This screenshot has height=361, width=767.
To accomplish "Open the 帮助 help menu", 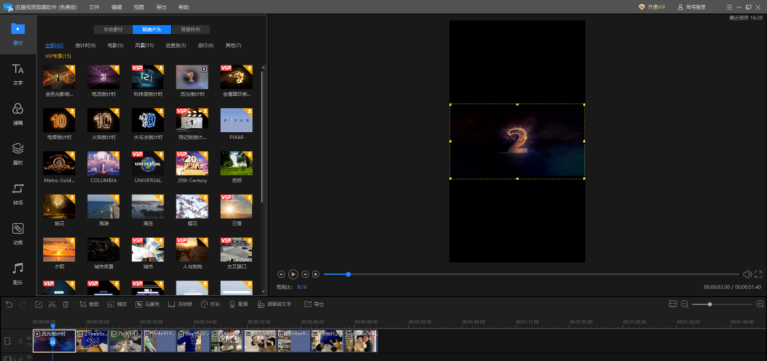I will pyautogui.click(x=183, y=7).
